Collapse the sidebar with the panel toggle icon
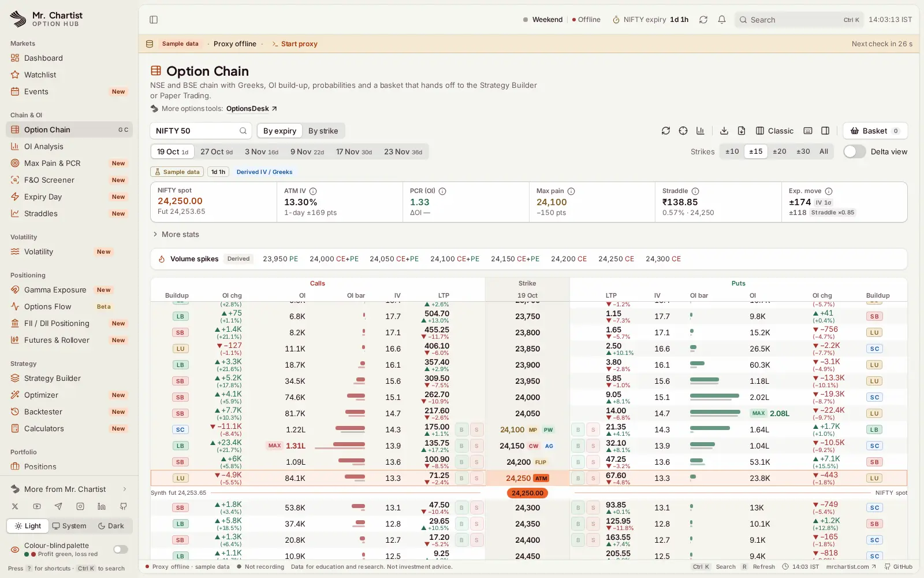924x578 pixels. tap(154, 20)
